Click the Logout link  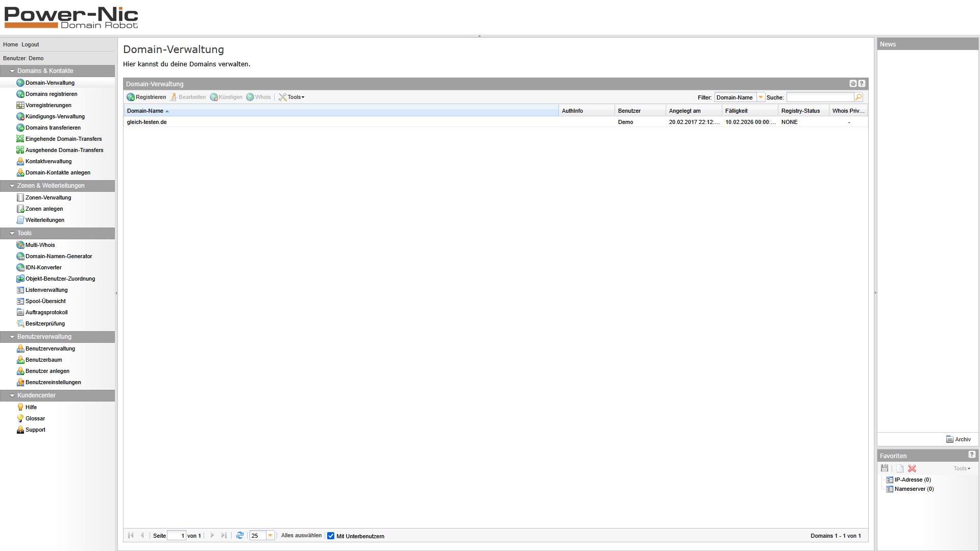click(x=30, y=44)
